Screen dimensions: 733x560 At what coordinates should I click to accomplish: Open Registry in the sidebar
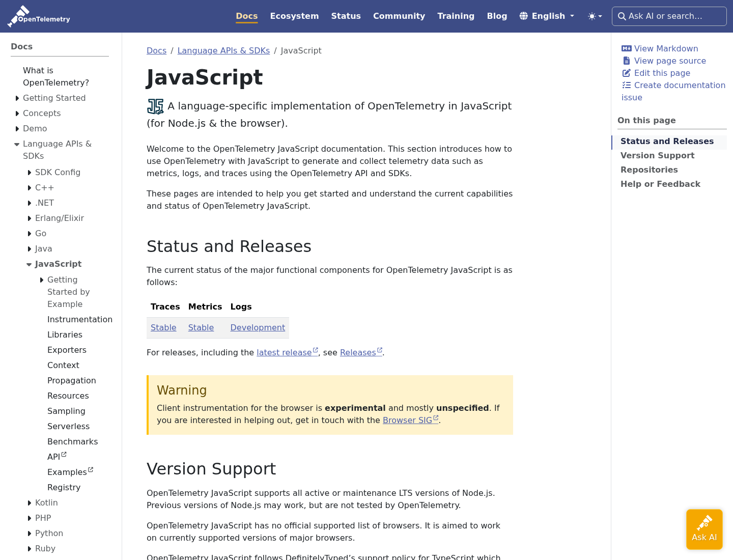pyautogui.click(x=64, y=487)
